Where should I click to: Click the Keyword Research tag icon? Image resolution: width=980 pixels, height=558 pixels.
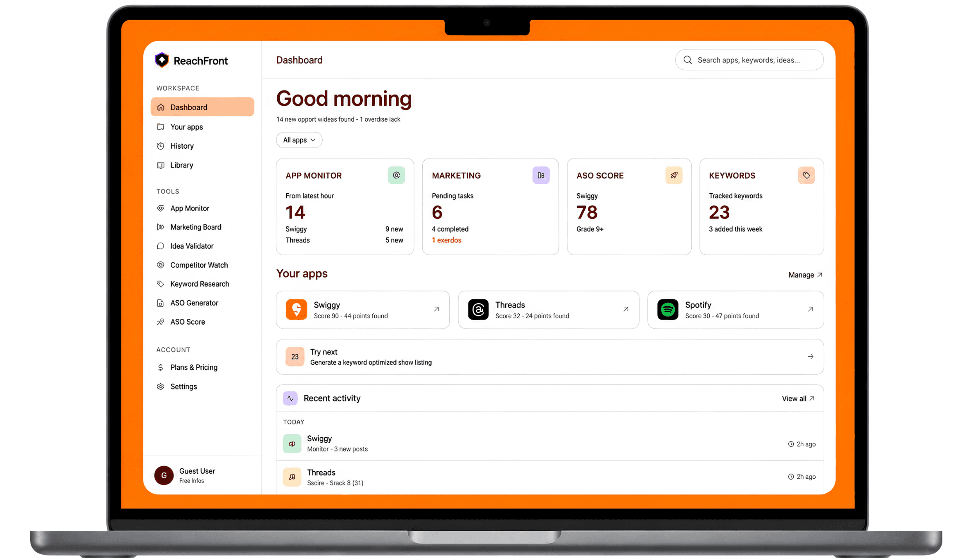[161, 284]
